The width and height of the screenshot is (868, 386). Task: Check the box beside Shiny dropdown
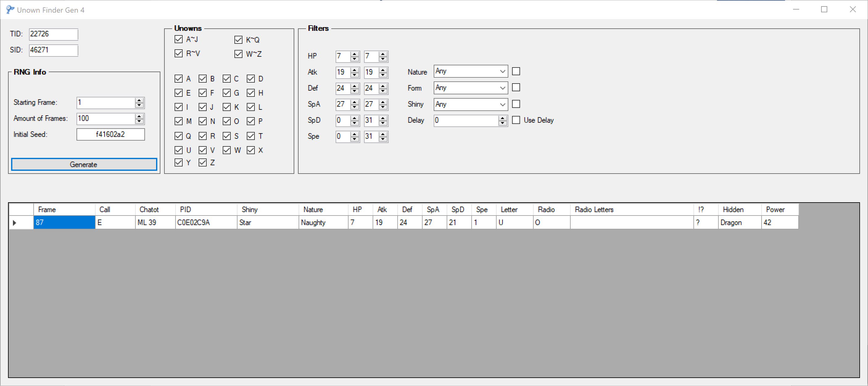tap(516, 104)
